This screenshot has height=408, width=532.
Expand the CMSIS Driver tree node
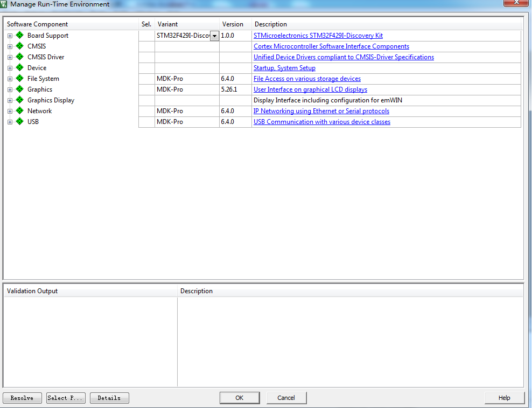[10, 58]
